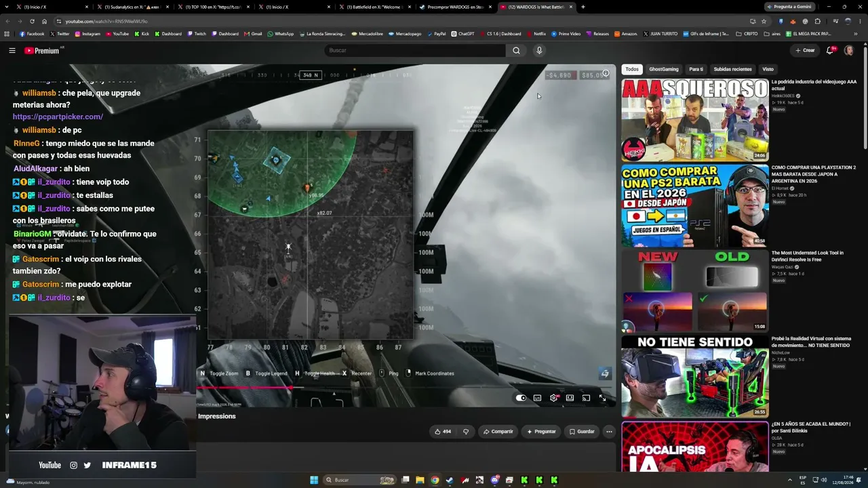
Task: Open Chrome from the taskbar
Action: [435, 480]
